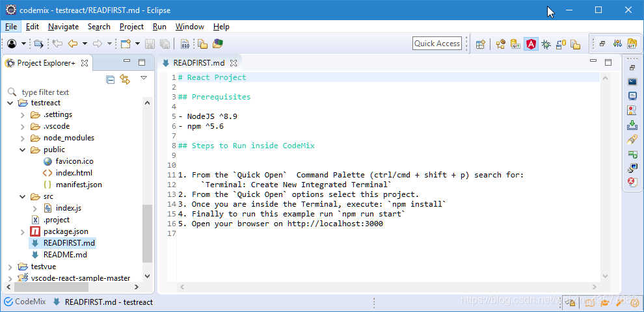Switch to the database-arrows perspective
Image resolution: width=644 pixels, height=312 pixels.
[561, 44]
